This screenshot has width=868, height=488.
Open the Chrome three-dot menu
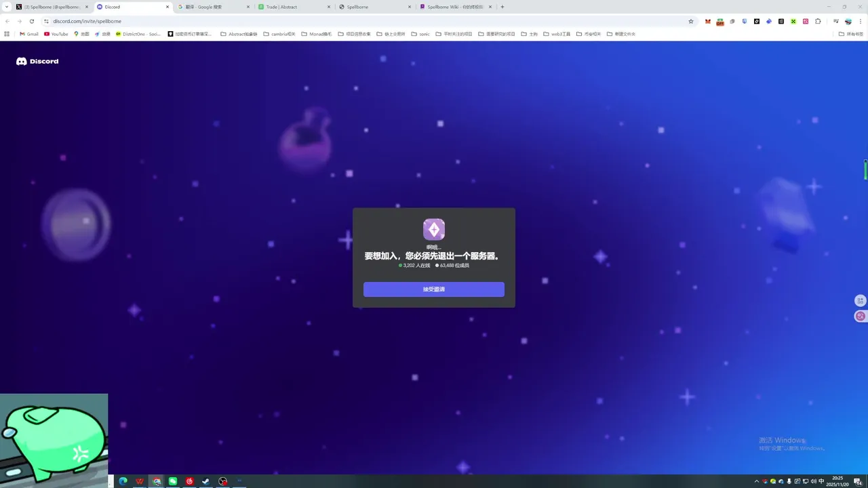coord(860,21)
